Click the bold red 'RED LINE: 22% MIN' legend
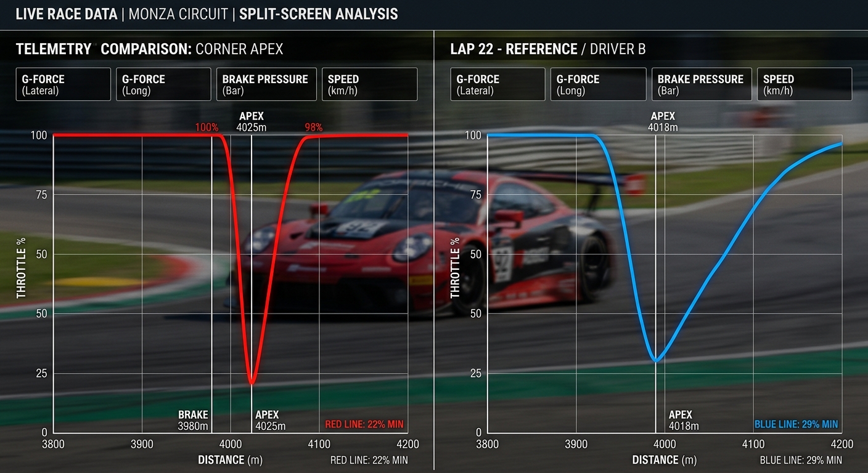 [x=364, y=424]
